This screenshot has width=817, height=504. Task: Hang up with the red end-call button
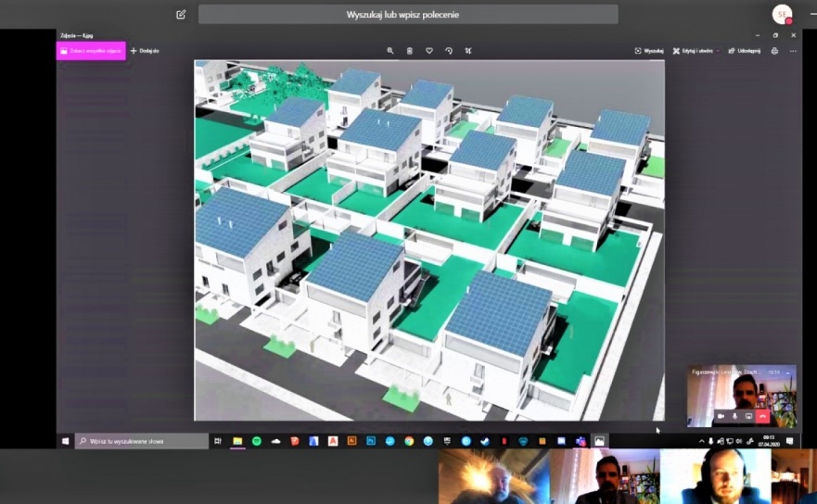tap(763, 416)
